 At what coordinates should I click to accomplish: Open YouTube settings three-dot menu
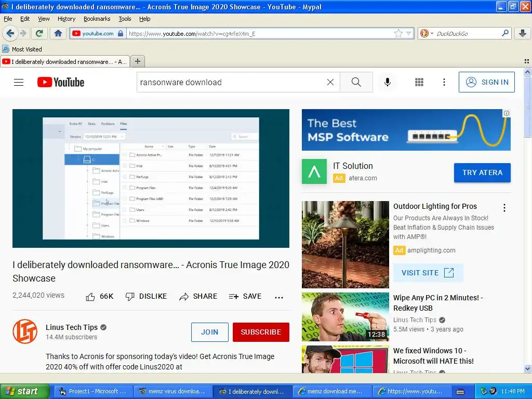[x=444, y=82]
